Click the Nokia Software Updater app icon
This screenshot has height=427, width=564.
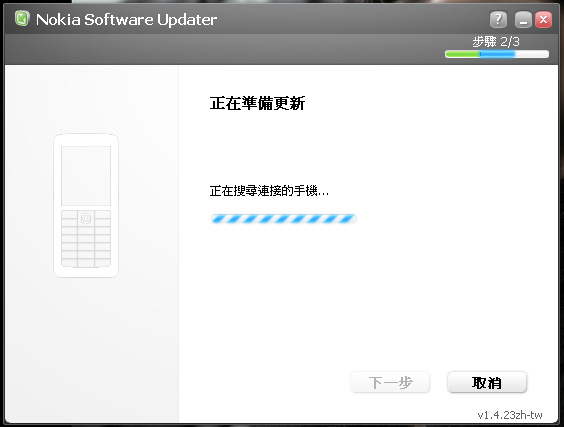pyautogui.click(x=22, y=19)
